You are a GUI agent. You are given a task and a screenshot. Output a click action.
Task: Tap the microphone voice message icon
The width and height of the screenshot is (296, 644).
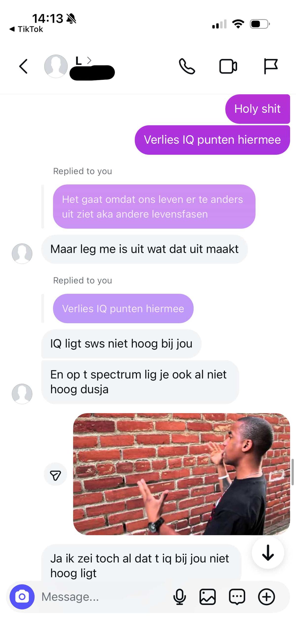pyautogui.click(x=179, y=597)
